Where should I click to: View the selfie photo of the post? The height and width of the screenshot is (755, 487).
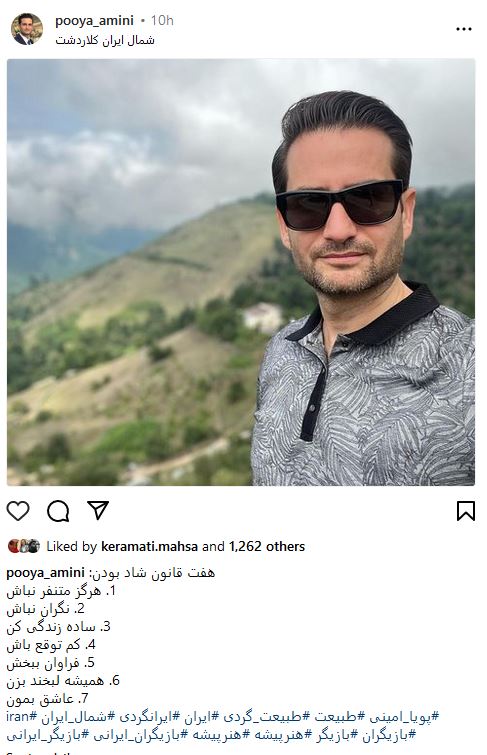pyautogui.click(x=241, y=272)
